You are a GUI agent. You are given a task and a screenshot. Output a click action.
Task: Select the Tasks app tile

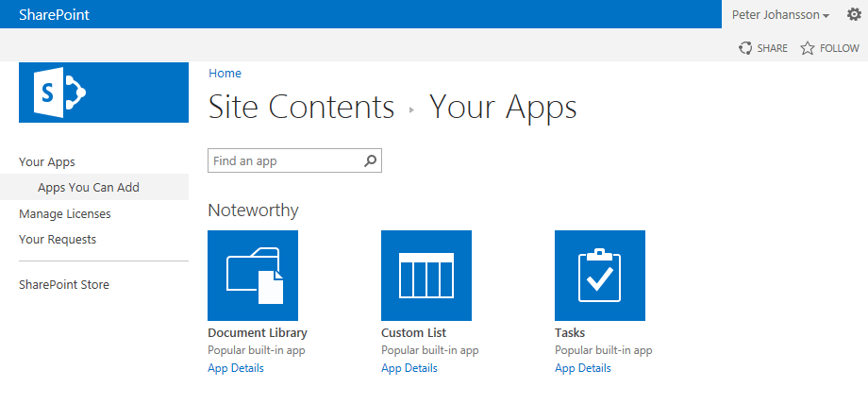tap(600, 276)
